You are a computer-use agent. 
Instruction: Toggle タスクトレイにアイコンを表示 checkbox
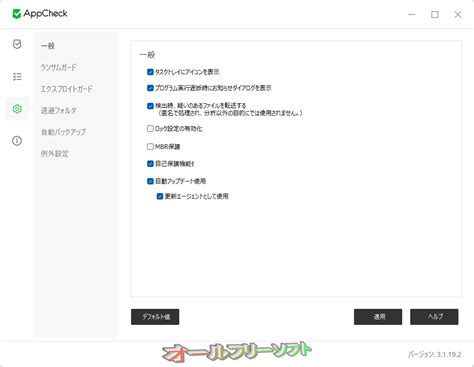(150, 72)
